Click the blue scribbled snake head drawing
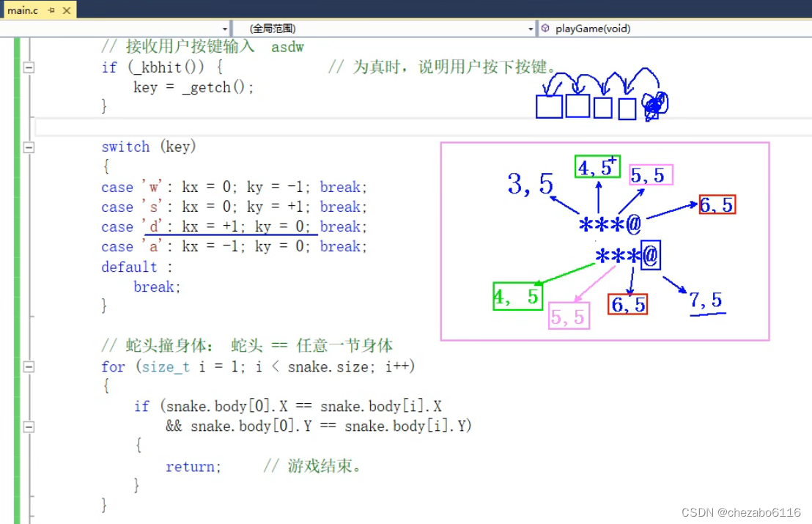The image size is (812, 524). click(654, 106)
